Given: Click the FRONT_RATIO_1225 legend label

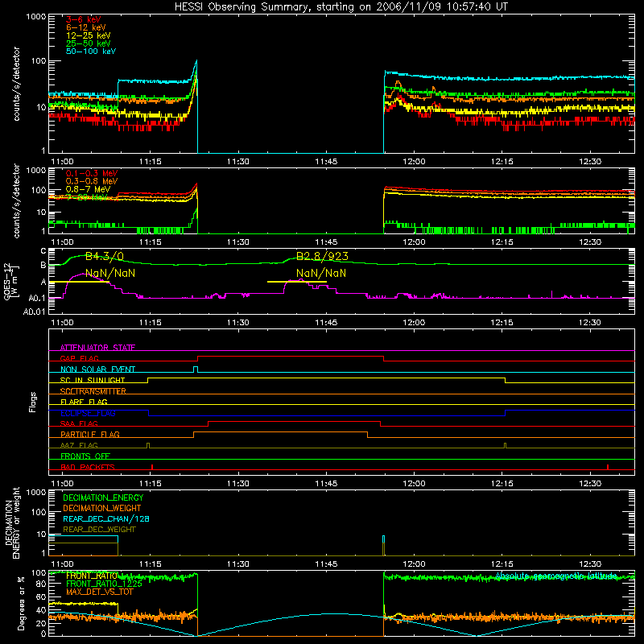Looking at the screenshot, I should tap(104, 584).
